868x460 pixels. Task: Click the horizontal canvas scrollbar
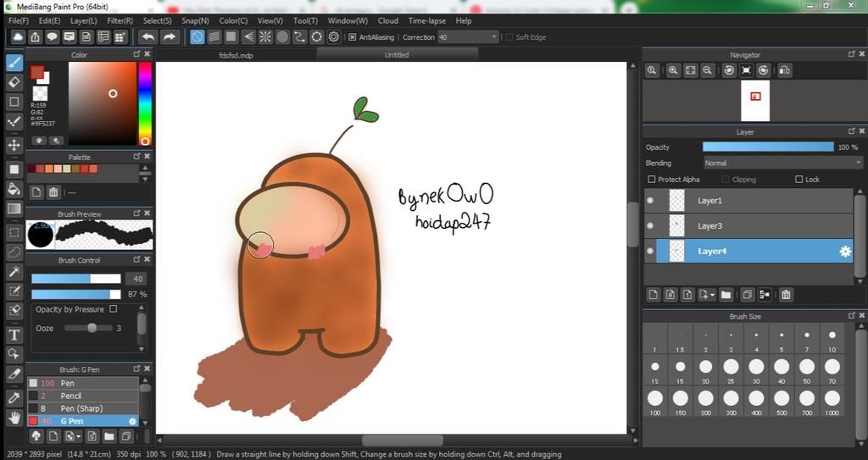[402, 441]
